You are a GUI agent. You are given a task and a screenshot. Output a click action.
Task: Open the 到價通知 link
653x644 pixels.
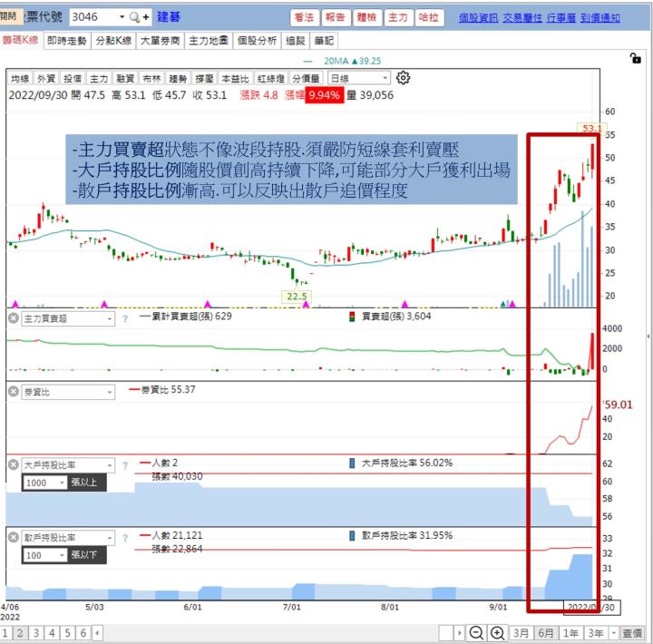tap(600, 18)
